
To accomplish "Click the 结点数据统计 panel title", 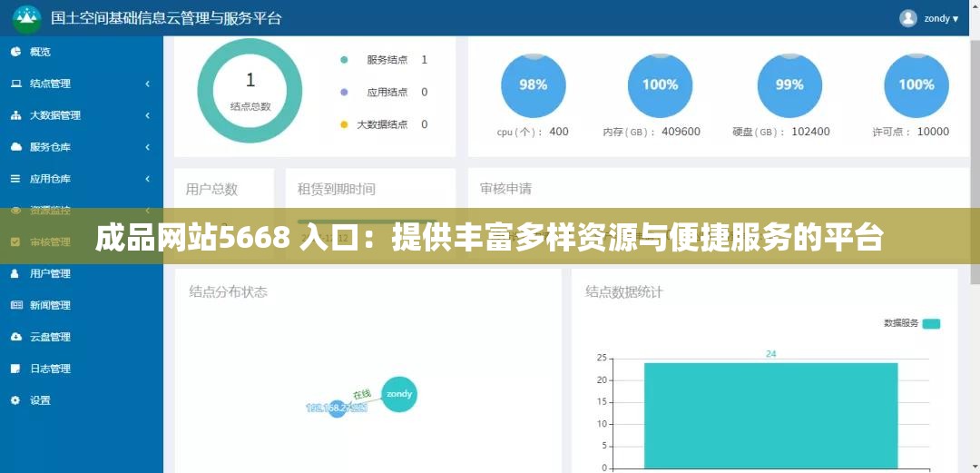I will (623, 291).
